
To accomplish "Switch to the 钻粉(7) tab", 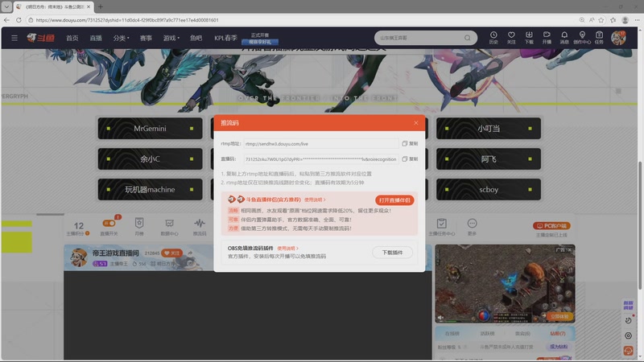I will 558,334.
